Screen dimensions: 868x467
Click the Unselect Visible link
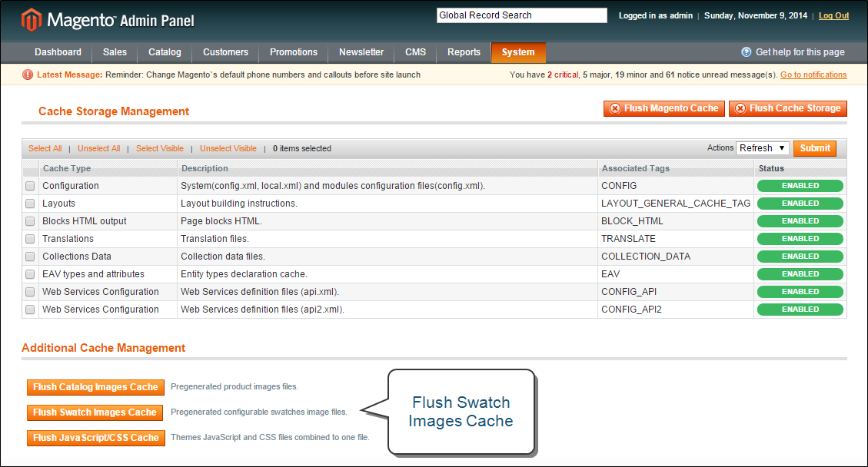coord(228,148)
